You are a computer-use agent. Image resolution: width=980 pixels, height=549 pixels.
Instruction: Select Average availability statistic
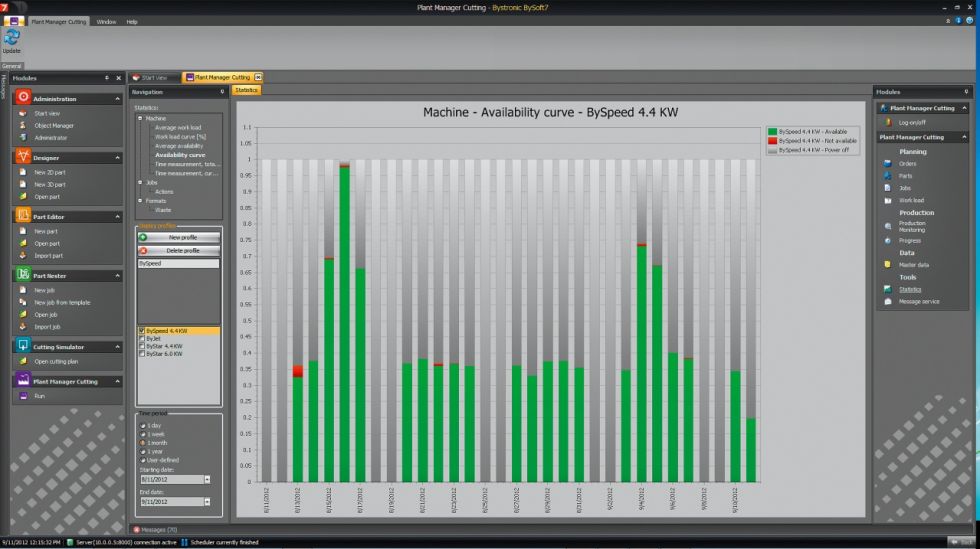click(x=179, y=146)
